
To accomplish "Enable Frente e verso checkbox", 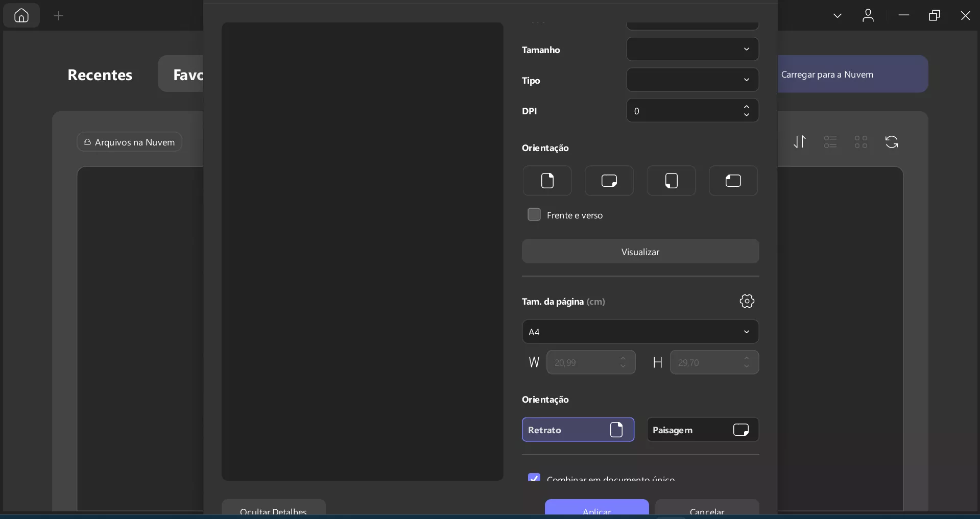I will (x=534, y=214).
